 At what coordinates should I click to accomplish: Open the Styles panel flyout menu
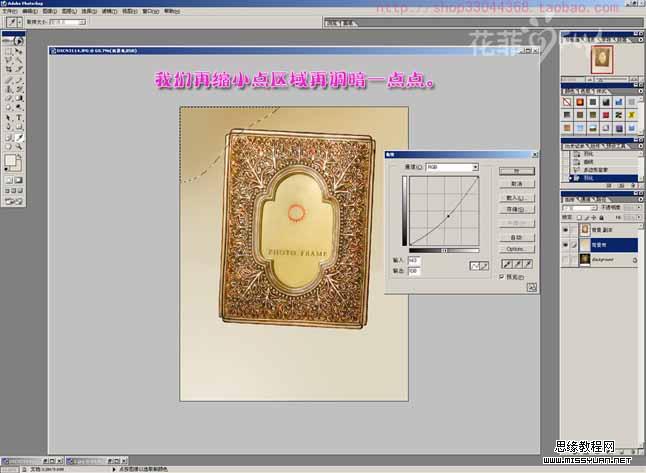[x=641, y=91]
